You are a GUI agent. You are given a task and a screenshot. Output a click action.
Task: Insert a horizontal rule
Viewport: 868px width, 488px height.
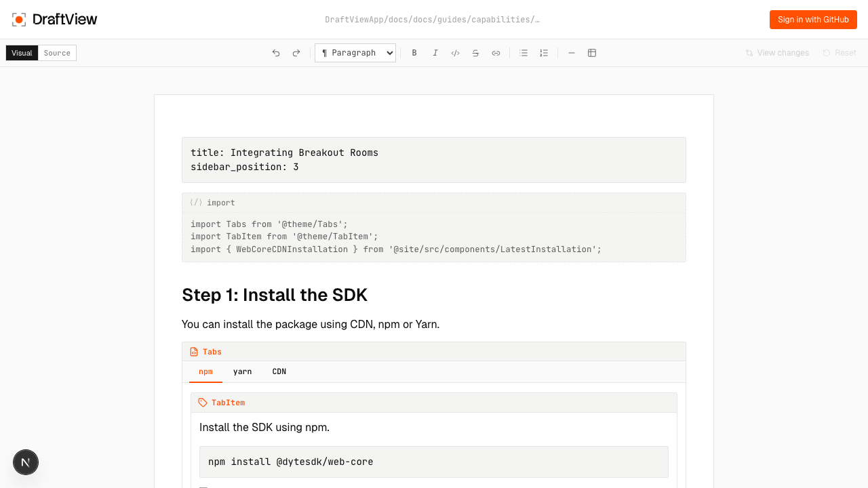tap(572, 53)
